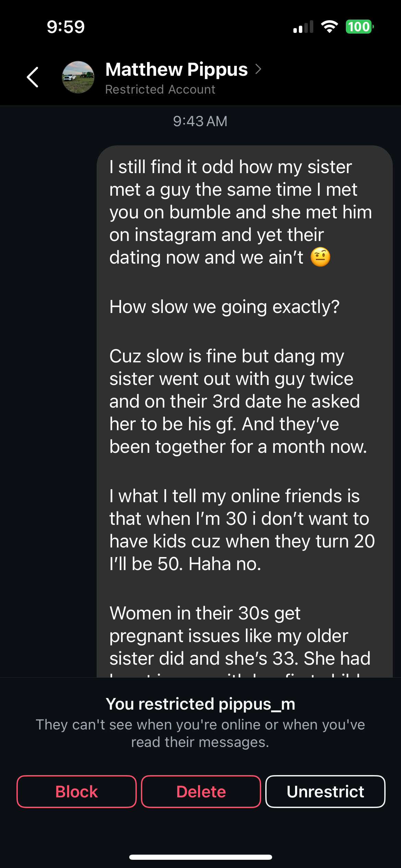
Task: Tap the 9:43 AM timestamp
Action: click(x=200, y=121)
